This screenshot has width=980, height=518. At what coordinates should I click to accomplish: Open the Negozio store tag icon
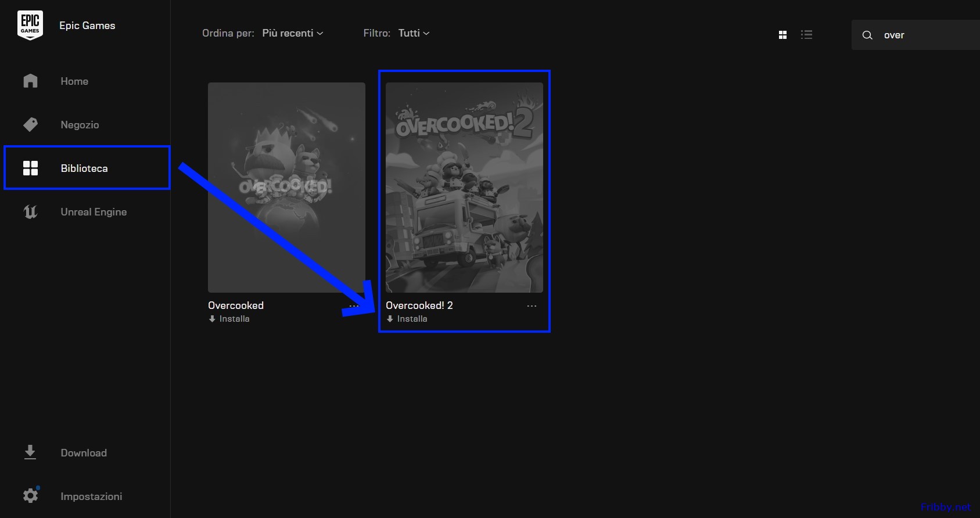coord(30,124)
